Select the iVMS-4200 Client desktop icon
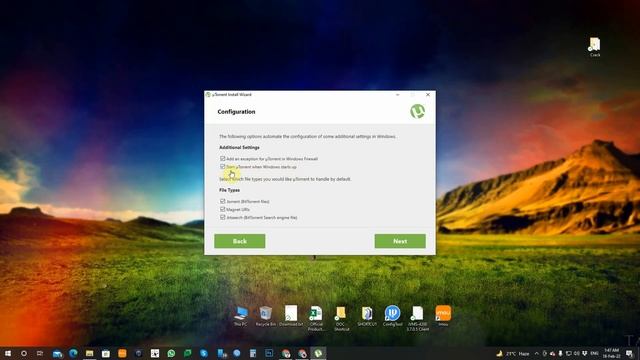 point(418,318)
